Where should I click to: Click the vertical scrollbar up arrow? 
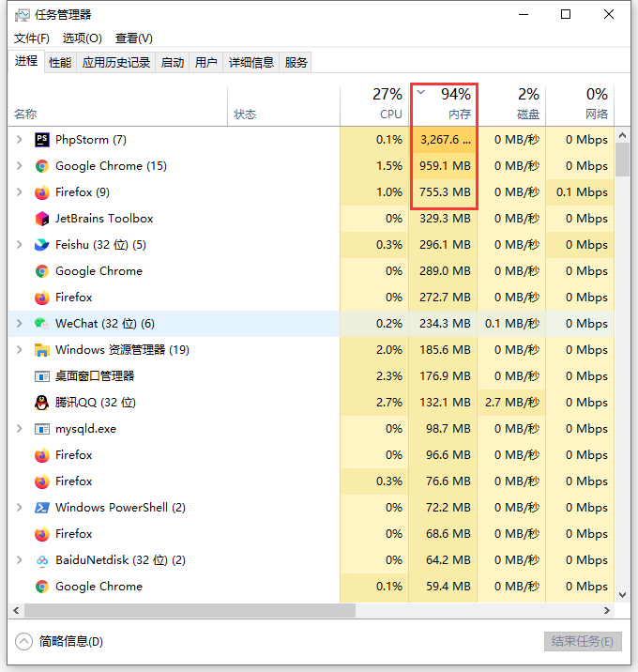point(623,135)
